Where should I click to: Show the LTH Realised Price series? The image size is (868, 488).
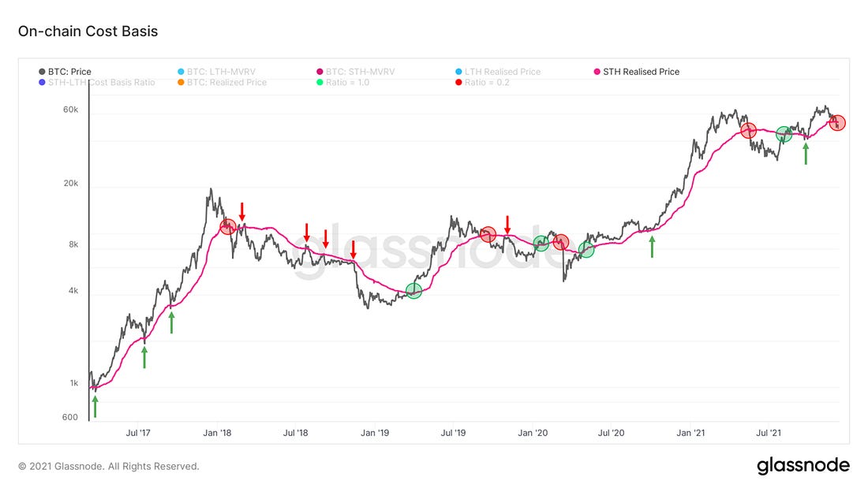coord(503,72)
